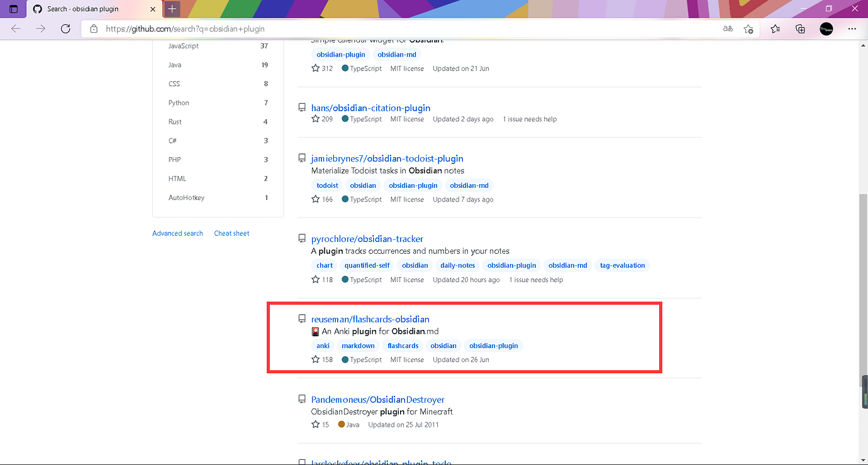
Task: Click repository icon beside jamiebrynes7/obsidian-todoist-plugin
Action: pos(302,158)
